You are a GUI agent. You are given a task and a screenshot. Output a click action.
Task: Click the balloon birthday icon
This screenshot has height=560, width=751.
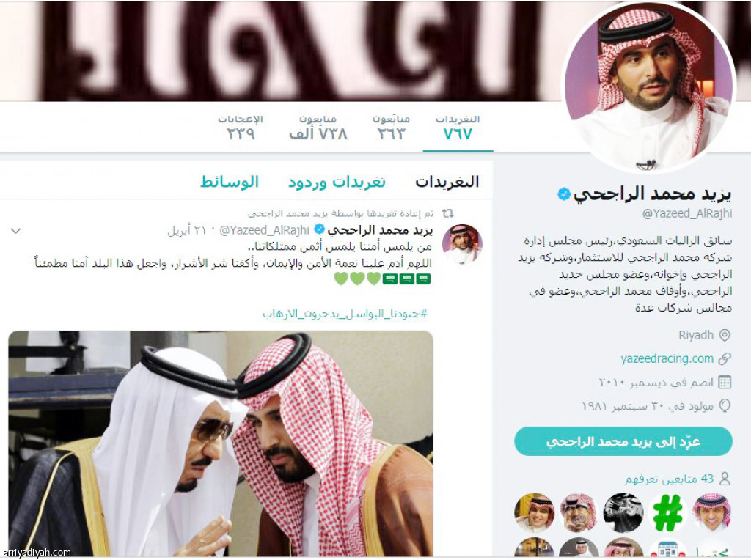[725, 405]
